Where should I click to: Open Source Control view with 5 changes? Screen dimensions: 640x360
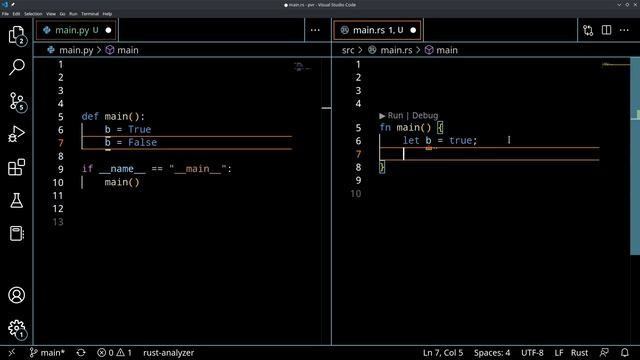pyautogui.click(x=16, y=101)
